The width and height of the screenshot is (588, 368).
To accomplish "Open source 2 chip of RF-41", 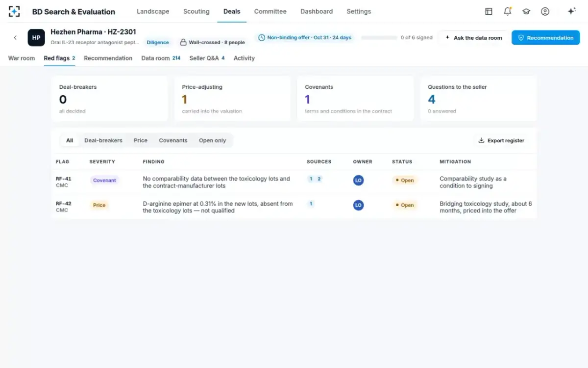I will click(319, 179).
